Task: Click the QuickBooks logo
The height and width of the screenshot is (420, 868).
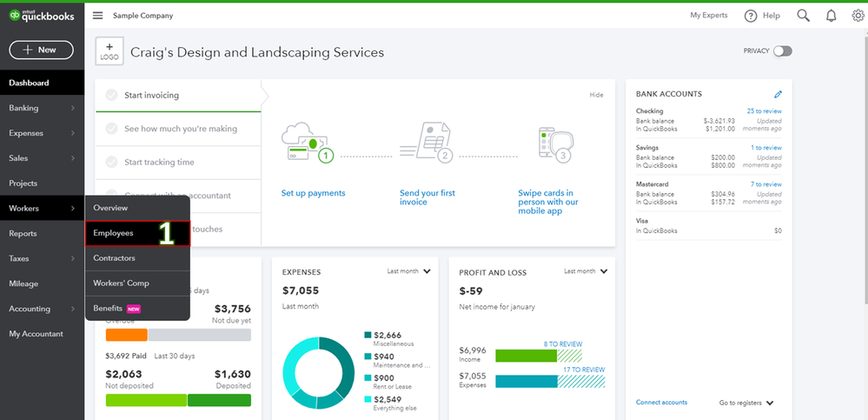Action: coord(42,16)
